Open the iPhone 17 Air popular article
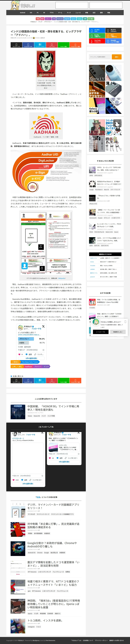This screenshot has width=130, height=644. tap(109, 197)
